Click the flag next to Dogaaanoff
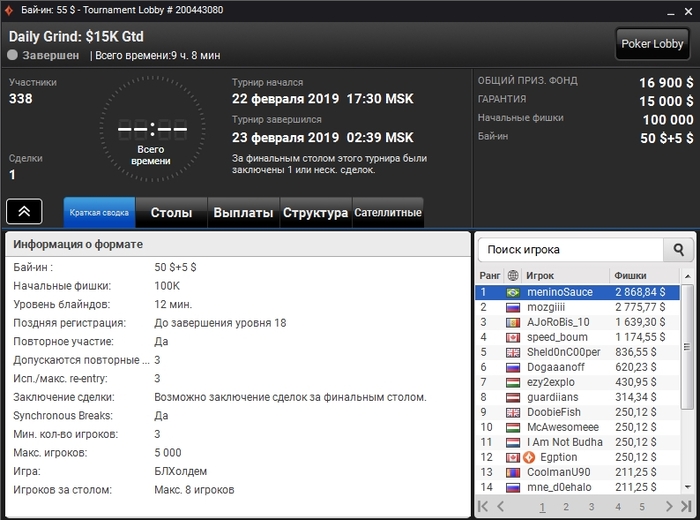700x520 pixels. tap(512, 367)
